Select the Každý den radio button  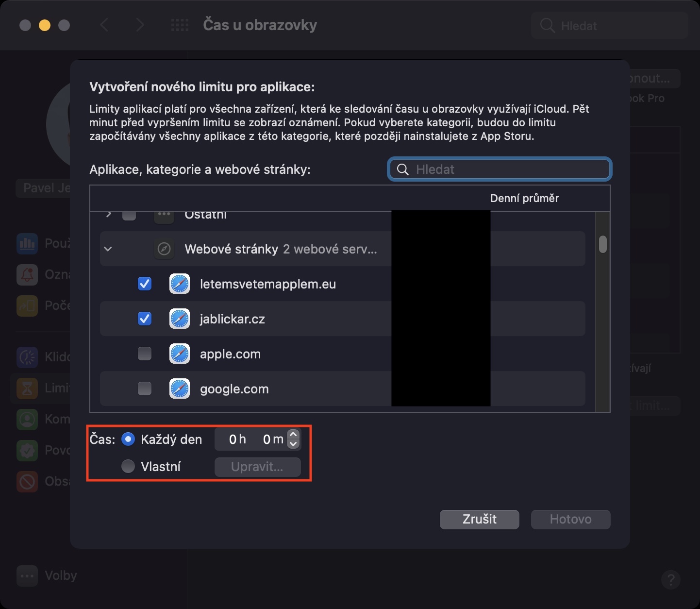pos(128,440)
